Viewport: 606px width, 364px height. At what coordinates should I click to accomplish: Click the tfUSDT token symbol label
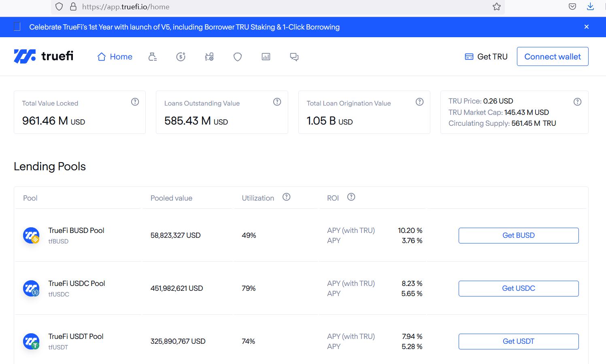click(x=58, y=347)
